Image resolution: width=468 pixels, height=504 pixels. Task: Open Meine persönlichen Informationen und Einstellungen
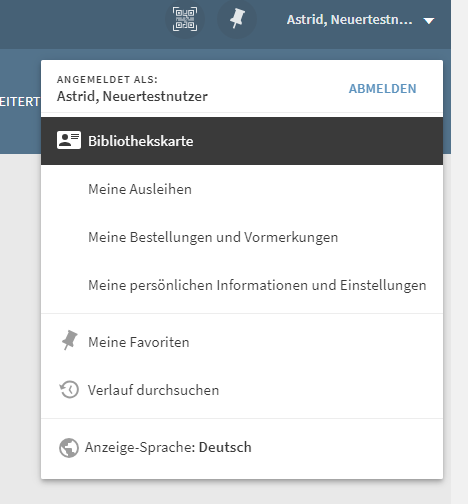242,285
